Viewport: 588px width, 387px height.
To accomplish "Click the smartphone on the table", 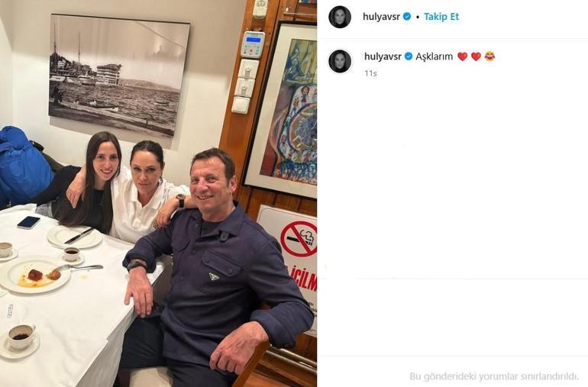I will [x=28, y=222].
